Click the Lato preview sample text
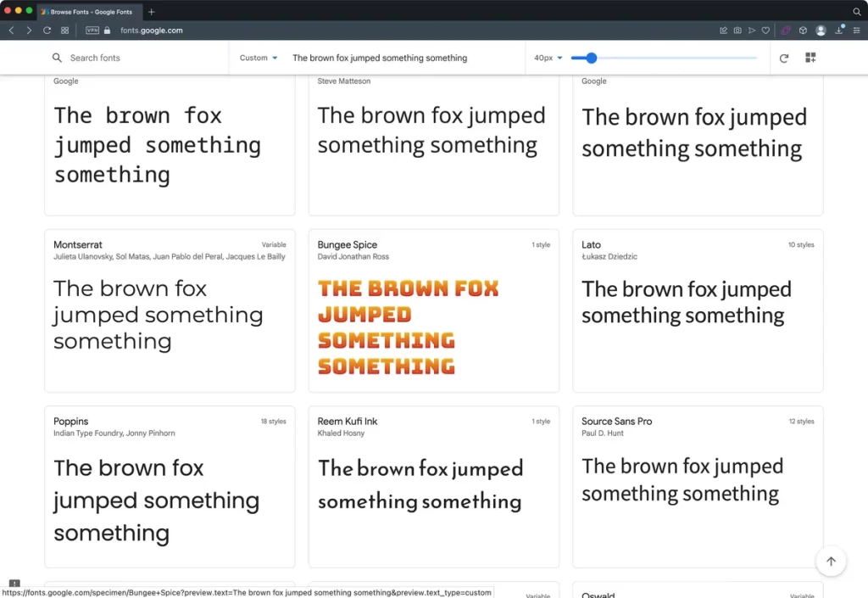The image size is (868, 598). click(687, 302)
